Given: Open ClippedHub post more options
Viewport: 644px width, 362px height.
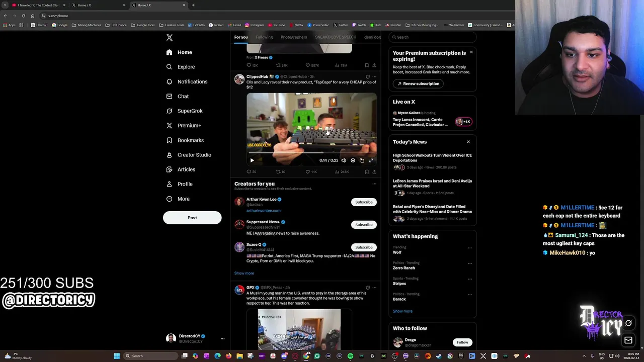Looking at the screenshot, I should (374, 77).
